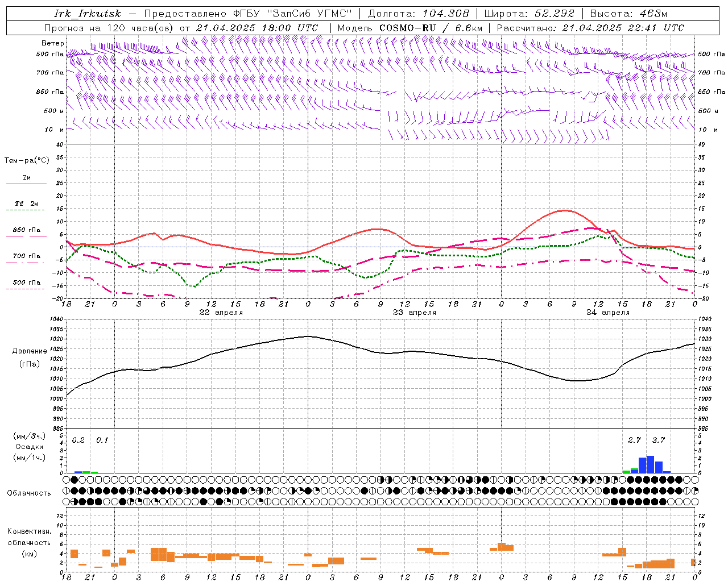Click the solid line sample under "2м" legend
Screen dimensions: 728x582
click(26, 184)
